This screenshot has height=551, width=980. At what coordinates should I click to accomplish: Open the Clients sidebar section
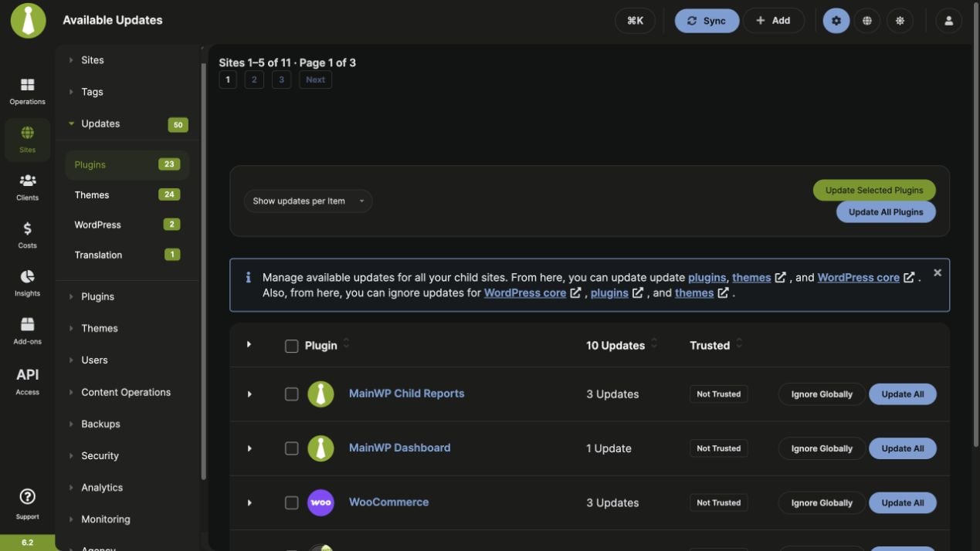click(x=27, y=187)
